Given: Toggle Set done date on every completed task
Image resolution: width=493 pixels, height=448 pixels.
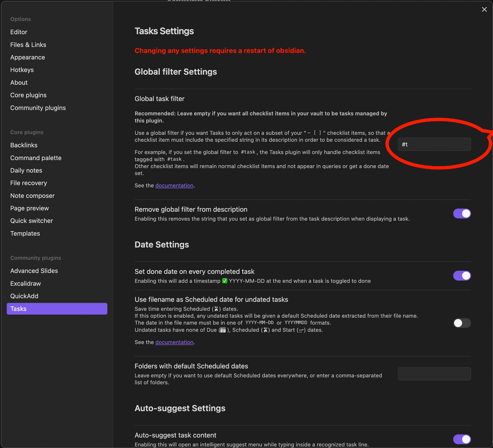Looking at the screenshot, I should 462,276.
